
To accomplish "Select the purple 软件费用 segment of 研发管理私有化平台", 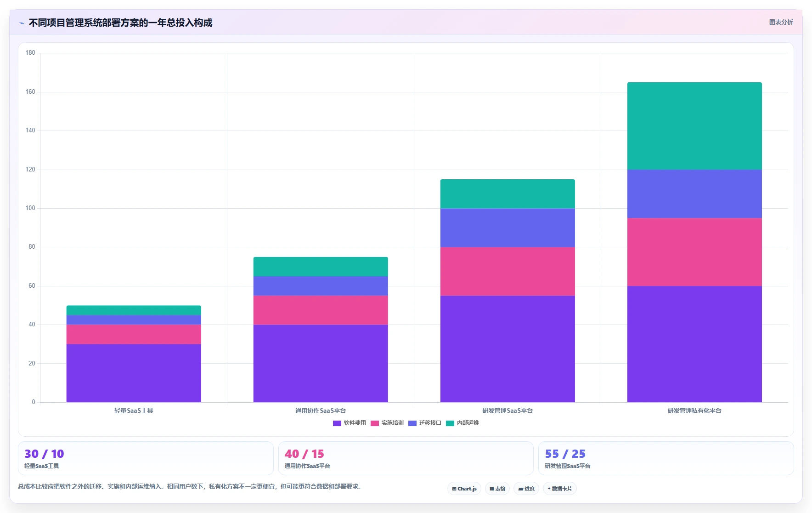I will tap(694, 344).
